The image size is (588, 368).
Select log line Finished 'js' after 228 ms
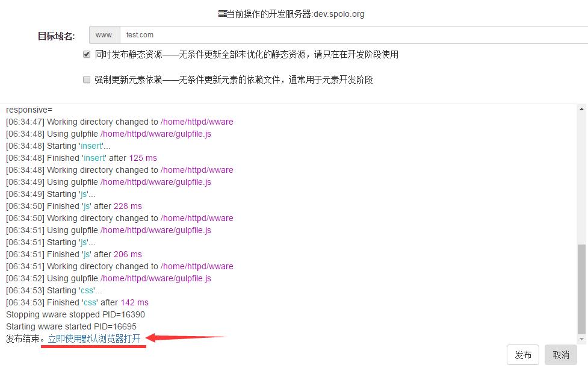click(74, 206)
